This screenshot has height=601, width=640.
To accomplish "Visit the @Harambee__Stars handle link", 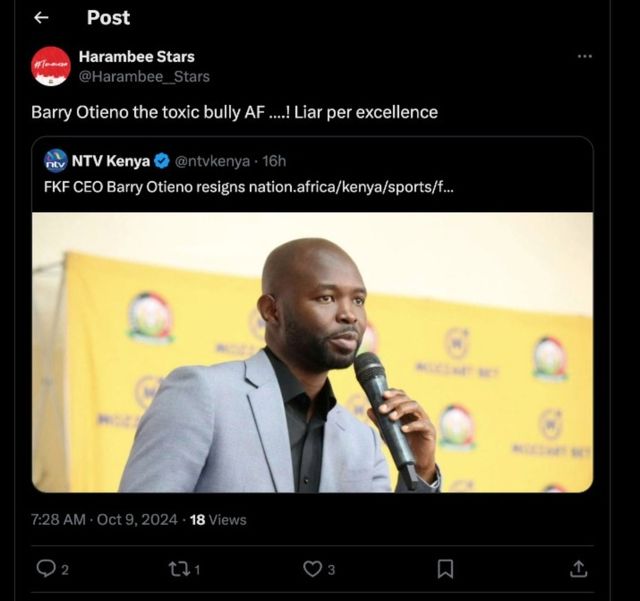I will click(x=144, y=76).
